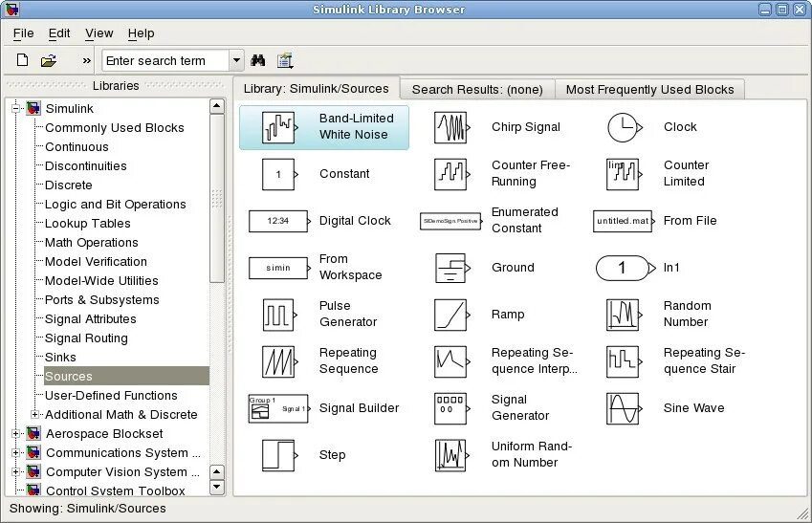Select the Pulse Generator block icon
The image size is (812, 523).
[x=280, y=315]
